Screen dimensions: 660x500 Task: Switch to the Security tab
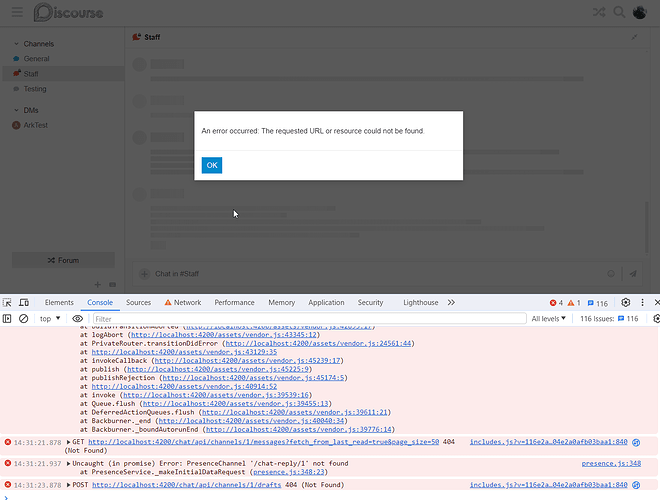tap(370, 303)
